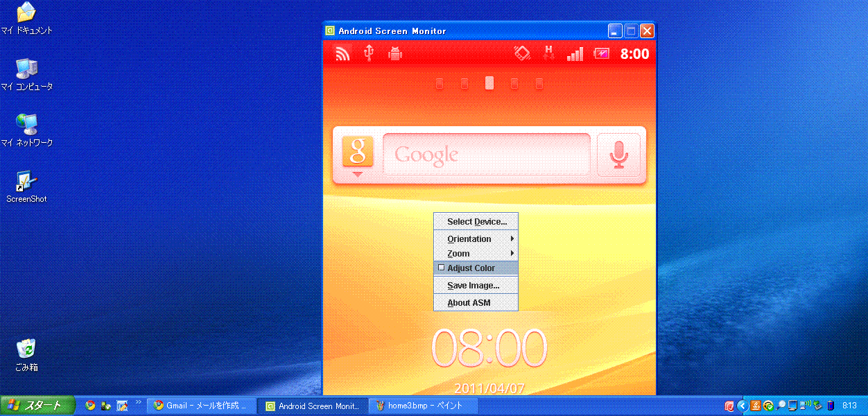Open the Zoom submenu entry
This screenshot has height=416, width=868.
[476, 254]
